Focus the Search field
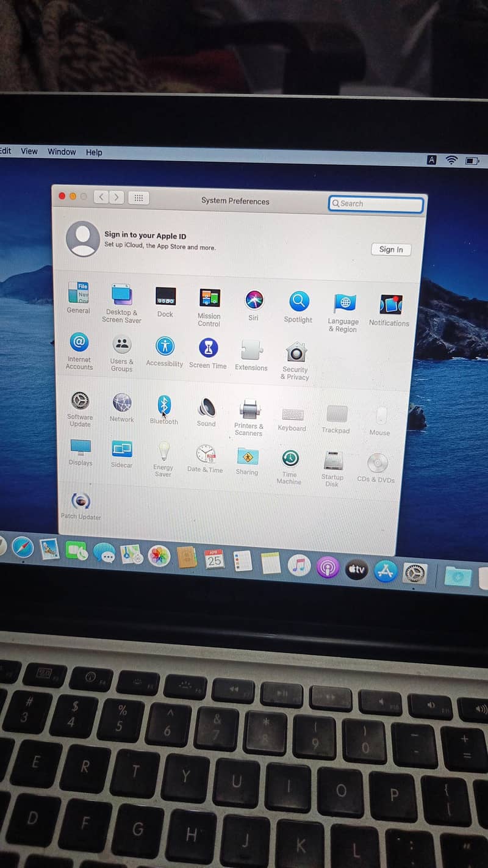 [x=376, y=204]
